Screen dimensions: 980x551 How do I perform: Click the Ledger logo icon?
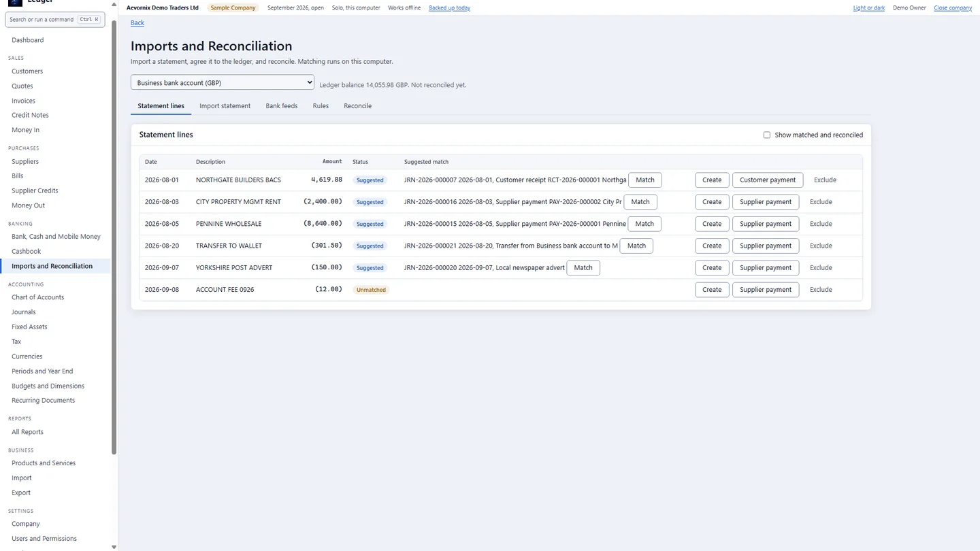[15, 2]
